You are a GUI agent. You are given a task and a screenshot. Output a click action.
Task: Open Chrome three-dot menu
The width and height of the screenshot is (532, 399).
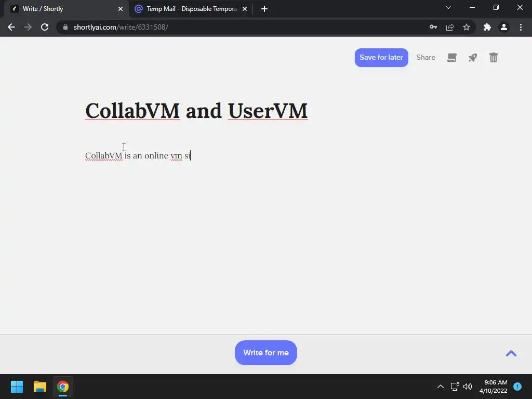[x=521, y=27]
